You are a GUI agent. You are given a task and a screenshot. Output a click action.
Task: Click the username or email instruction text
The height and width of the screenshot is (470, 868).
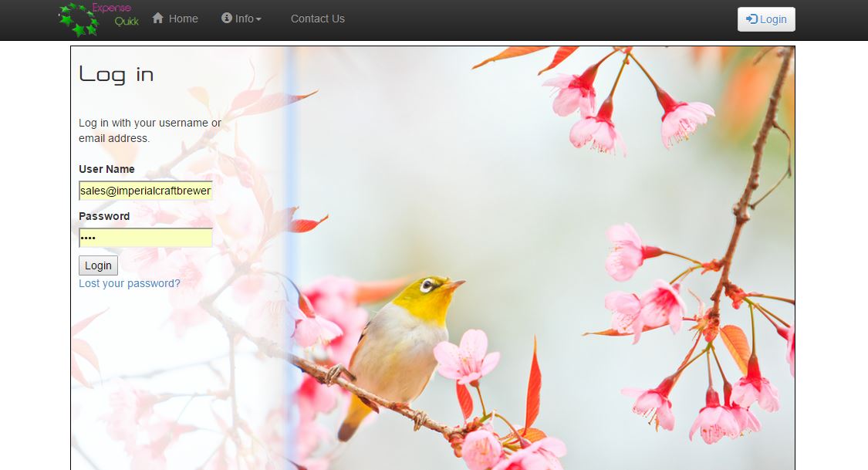click(x=149, y=130)
